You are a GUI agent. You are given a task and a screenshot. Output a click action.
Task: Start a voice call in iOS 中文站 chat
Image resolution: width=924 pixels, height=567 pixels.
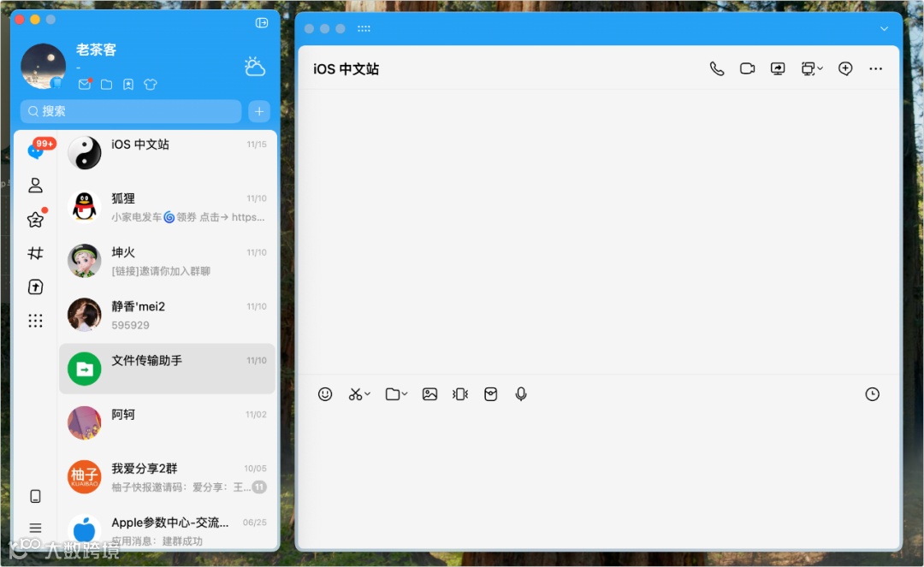coord(717,69)
